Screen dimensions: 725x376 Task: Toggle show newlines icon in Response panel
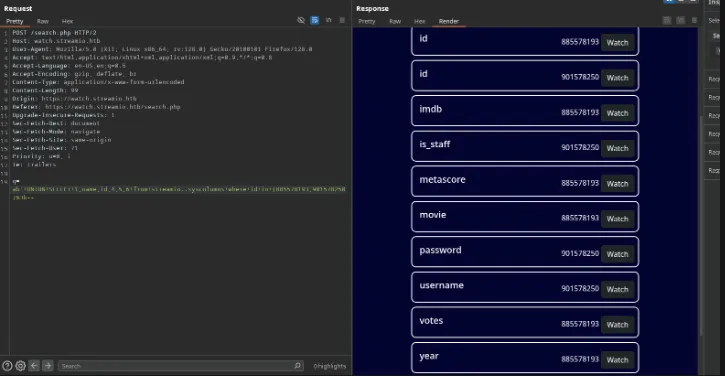pos(681,20)
